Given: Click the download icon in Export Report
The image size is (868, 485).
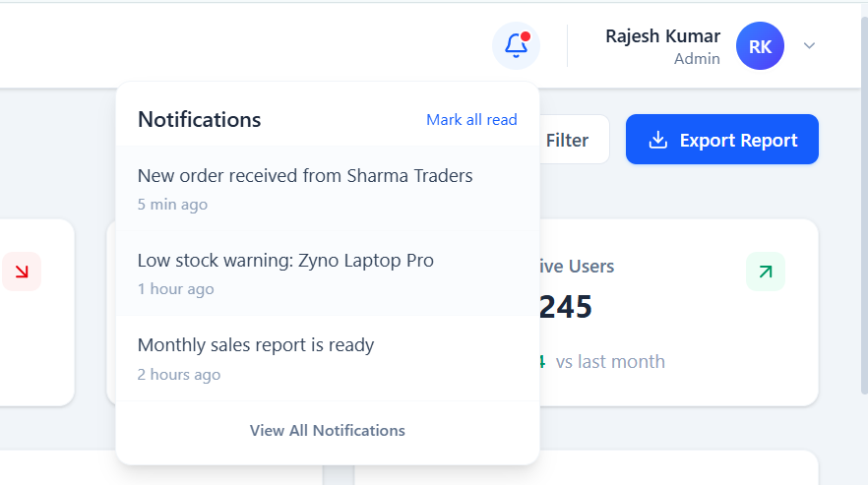Looking at the screenshot, I should tap(658, 140).
